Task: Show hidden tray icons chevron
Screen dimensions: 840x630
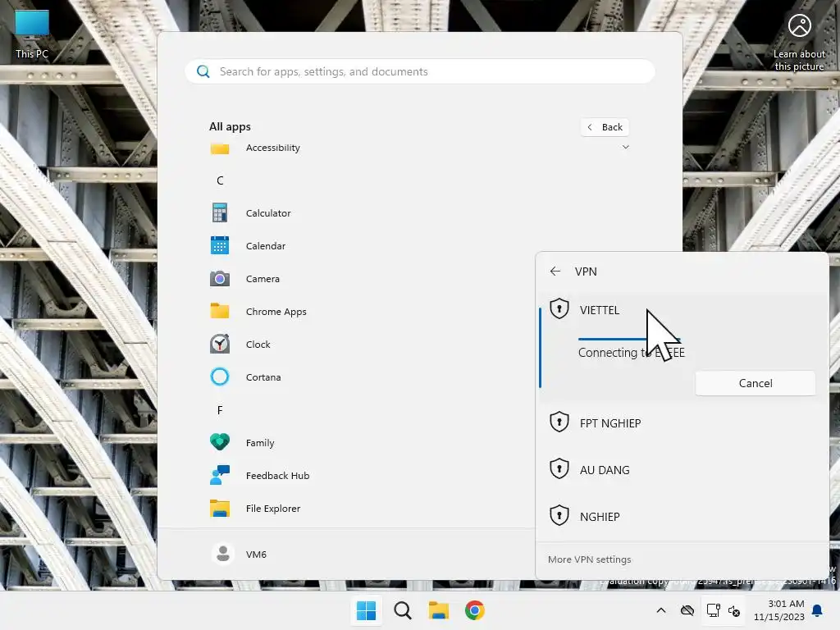Action: (x=661, y=610)
